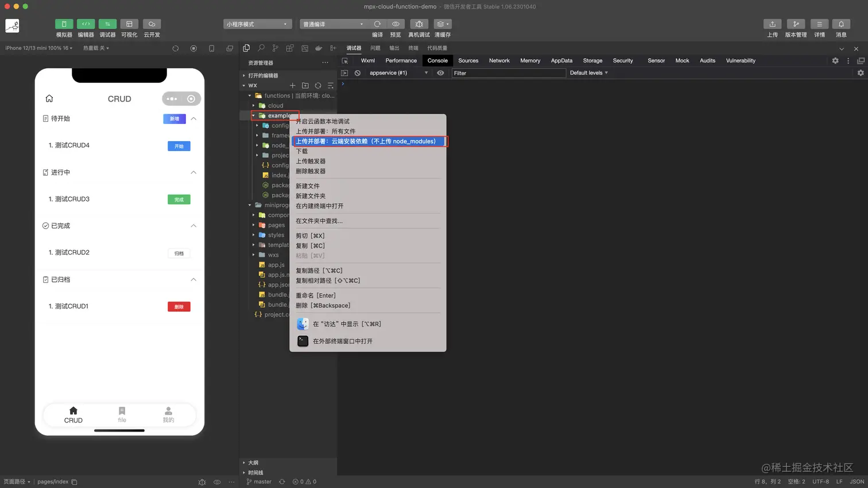The height and width of the screenshot is (488, 868).
Task: Open the search icon in editor sidebar
Action: tap(261, 48)
